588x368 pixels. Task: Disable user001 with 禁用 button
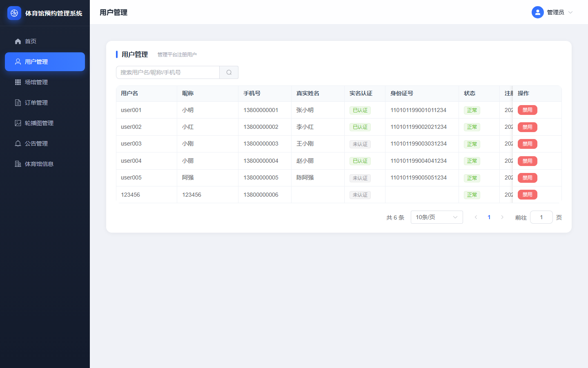point(528,110)
